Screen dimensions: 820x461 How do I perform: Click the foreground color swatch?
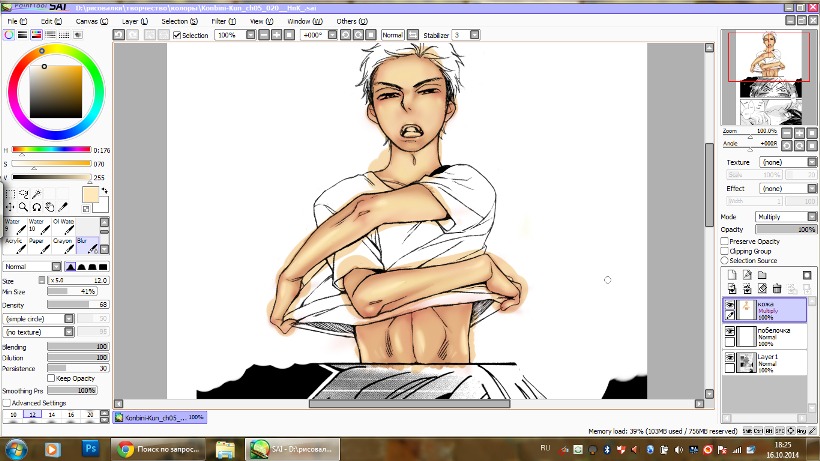click(90, 194)
